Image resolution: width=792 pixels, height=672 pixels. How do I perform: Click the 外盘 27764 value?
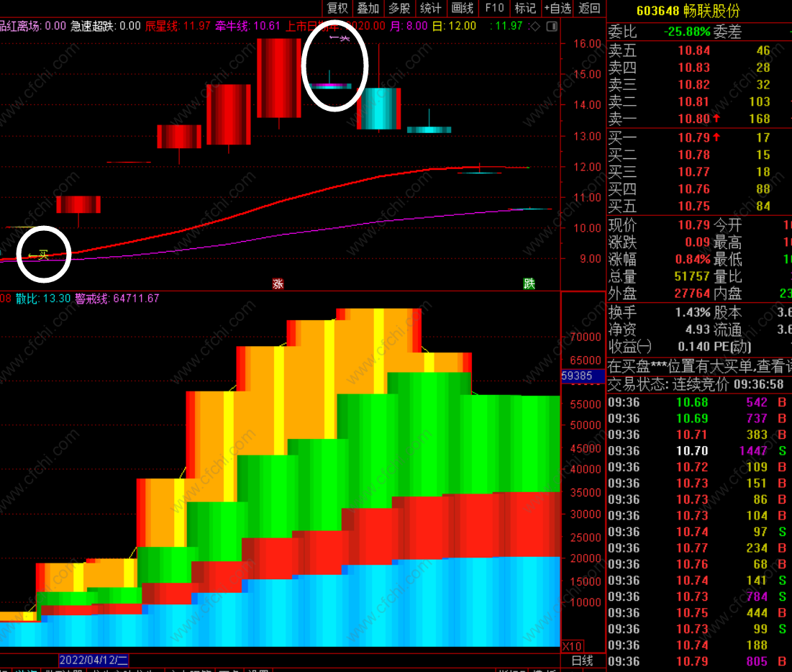coord(692,294)
